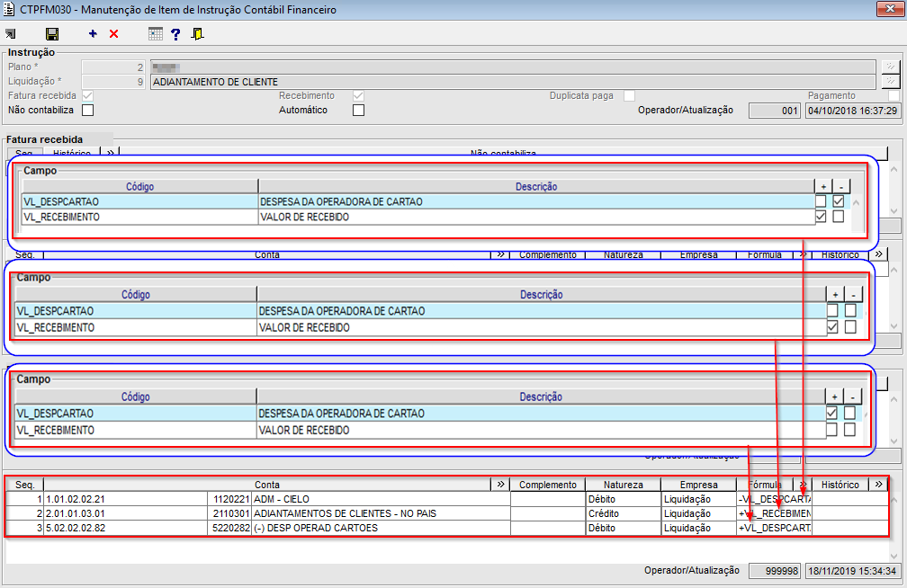This screenshot has height=588, width=907.
Task: Open help with the question mark icon
Action: pos(176,34)
